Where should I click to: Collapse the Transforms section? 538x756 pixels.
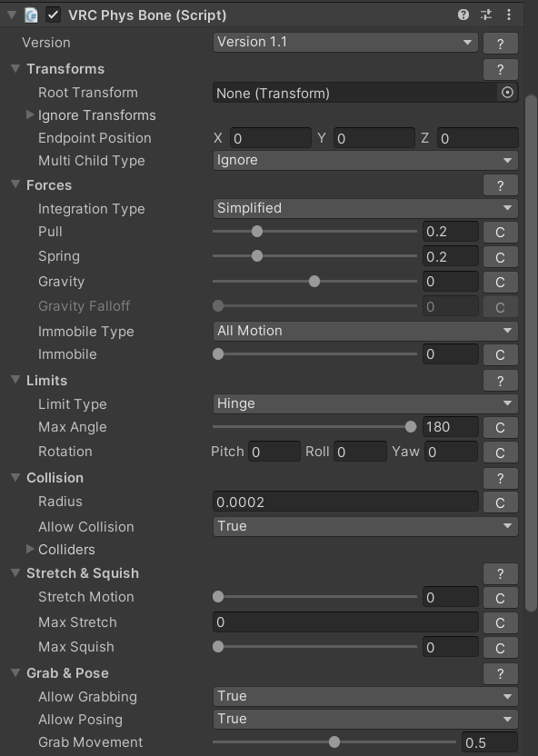pos(15,68)
